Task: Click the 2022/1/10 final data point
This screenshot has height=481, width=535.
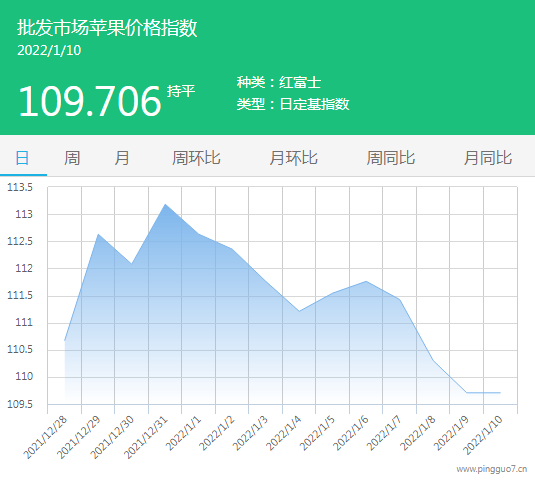Action: point(500,393)
